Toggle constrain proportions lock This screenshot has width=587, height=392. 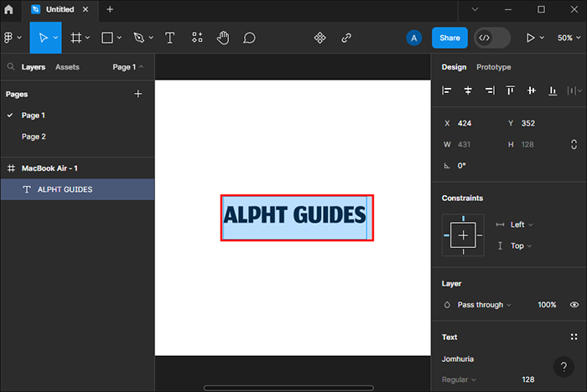click(574, 145)
